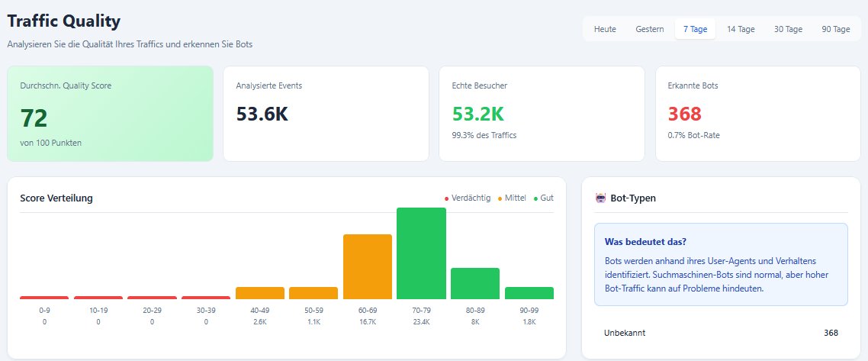
Task: Show data for 14 Tage
Action: point(741,29)
